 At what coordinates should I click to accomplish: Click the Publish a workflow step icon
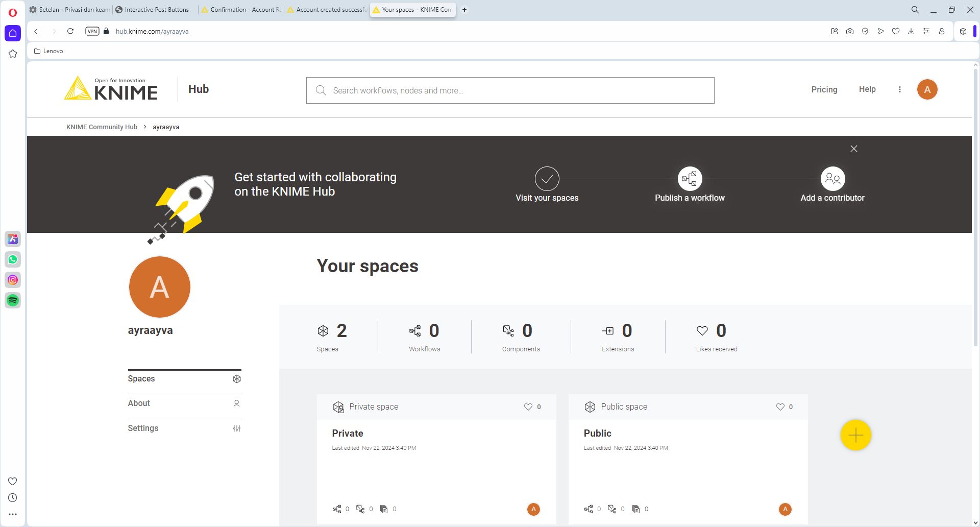[690, 179]
